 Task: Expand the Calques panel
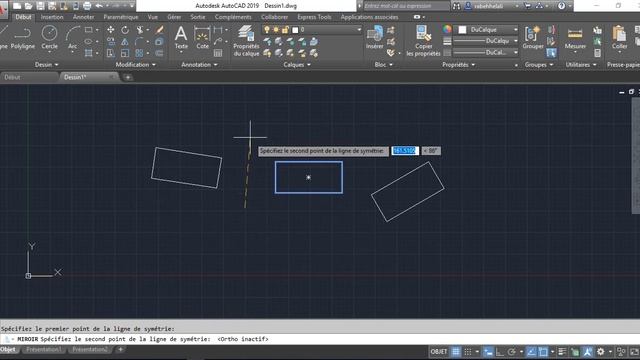[297, 64]
